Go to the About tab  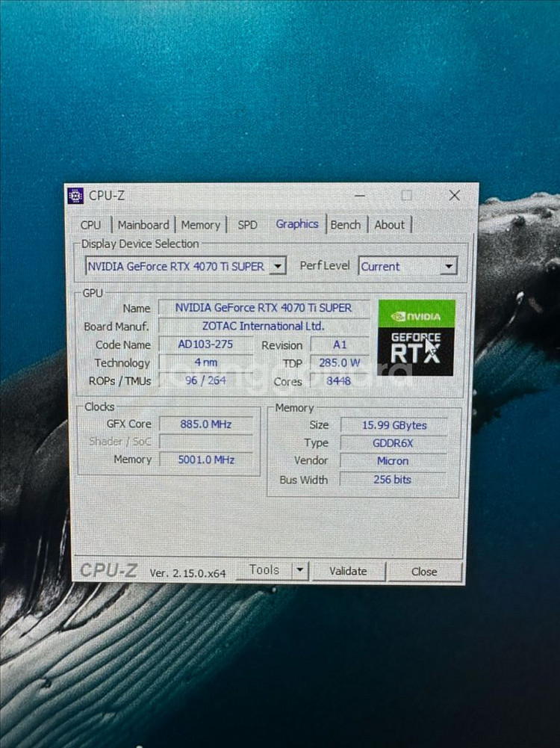tap(389, 225)
